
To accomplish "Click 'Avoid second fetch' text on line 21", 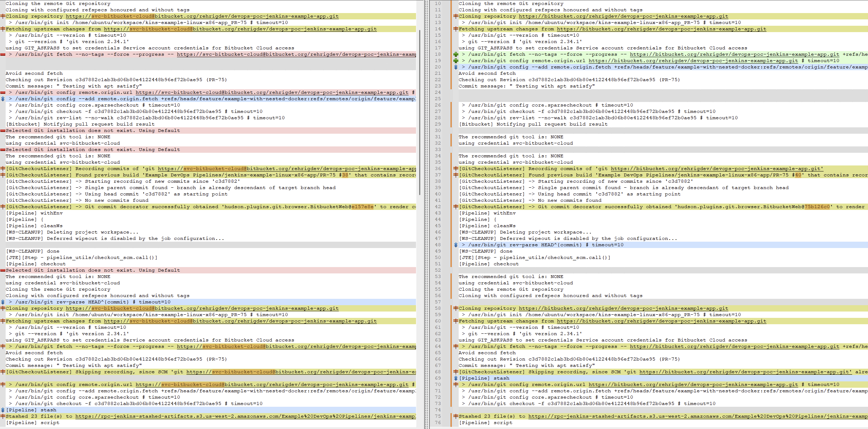I will (x=487, y=73).
